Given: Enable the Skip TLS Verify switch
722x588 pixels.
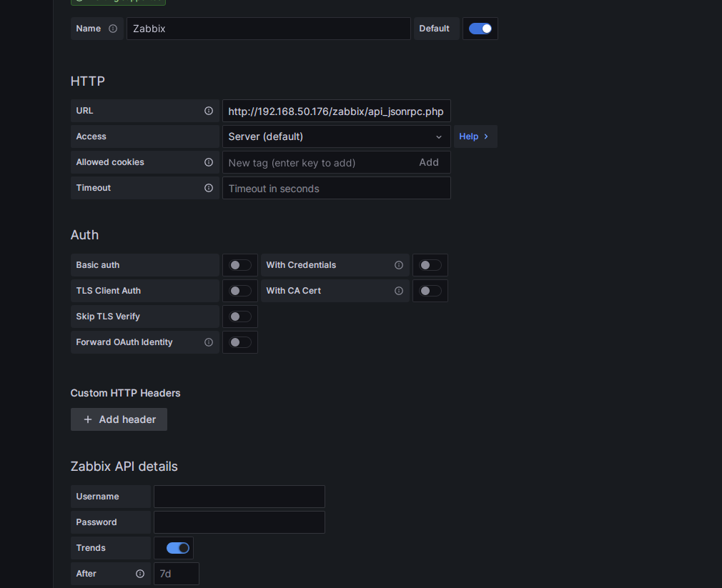Looking at the screenshot, I should pyautogui.click(x=240, y=317).
